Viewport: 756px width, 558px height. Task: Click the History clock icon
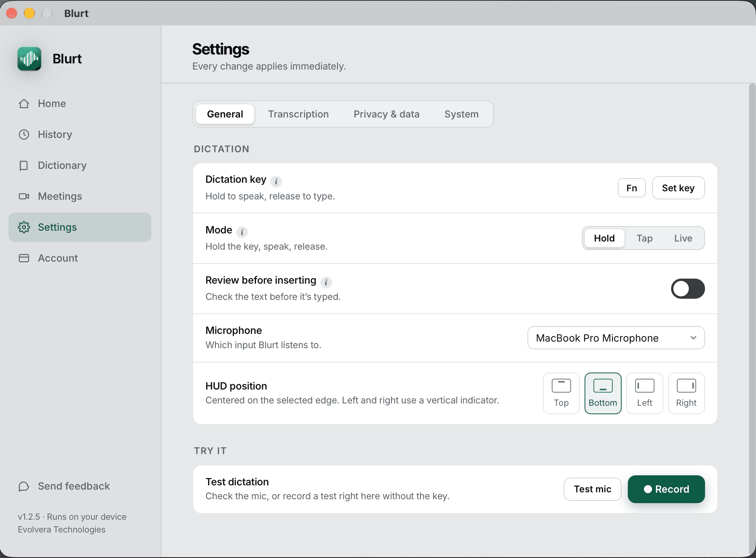(x=24, y=134)
